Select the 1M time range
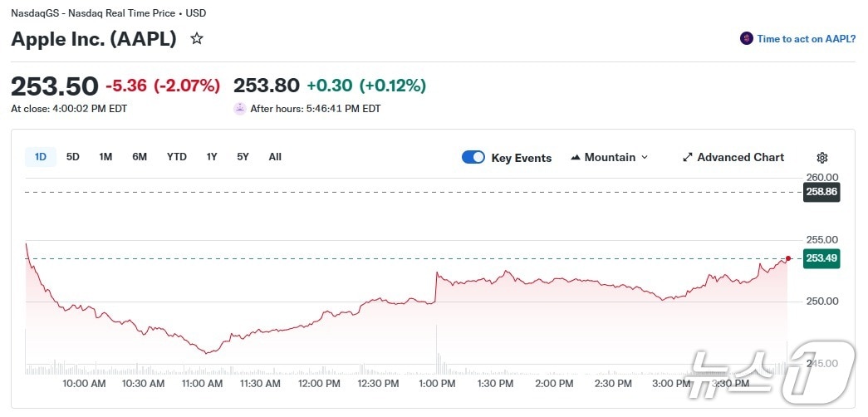This screenshot has width=868, height=417. click(105, 157)
